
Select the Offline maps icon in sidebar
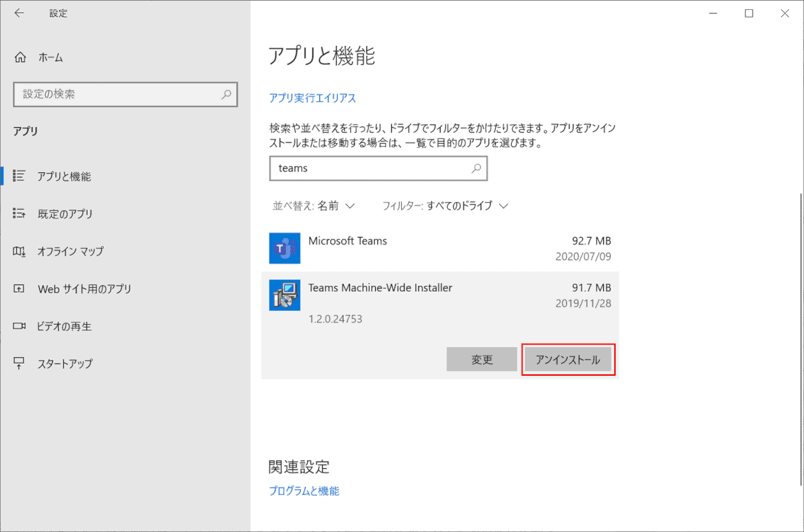coord(19,251)
